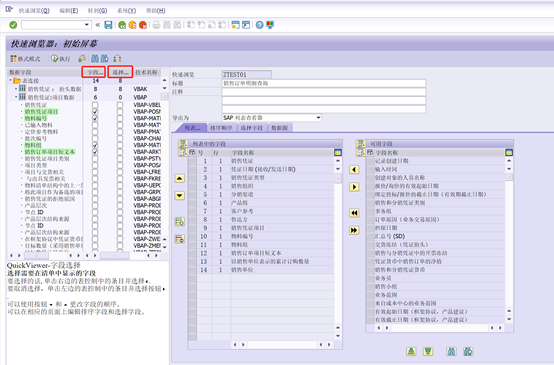This screenshot has width=554, height=365.
Task: Click the 标题 input field
Action: click(x=324, y=83)
